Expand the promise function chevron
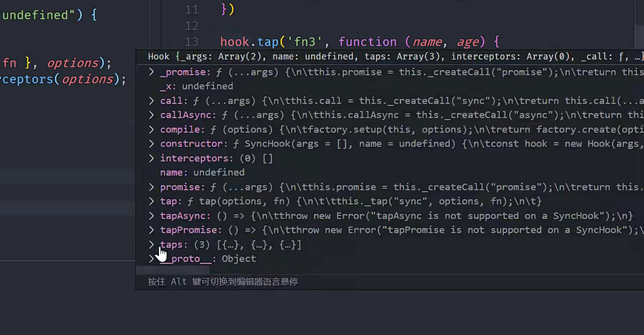 (x=151, y=187)
